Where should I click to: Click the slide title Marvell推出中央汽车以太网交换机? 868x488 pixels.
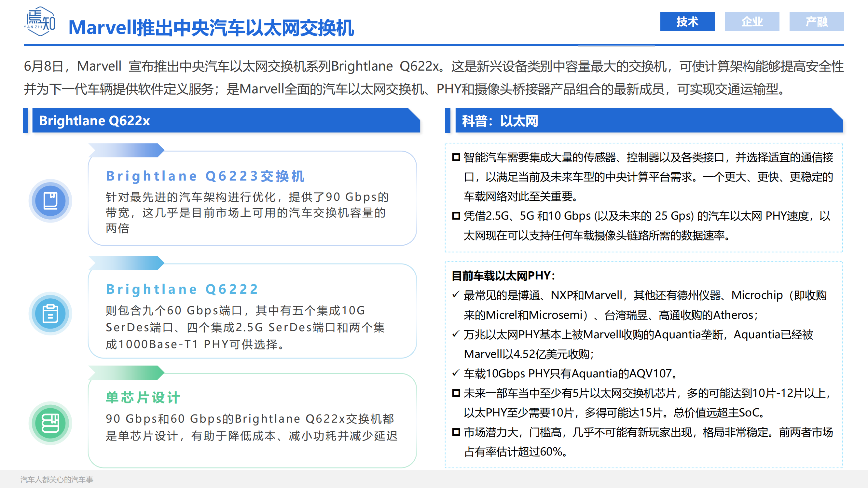click(x=211, y=27)
